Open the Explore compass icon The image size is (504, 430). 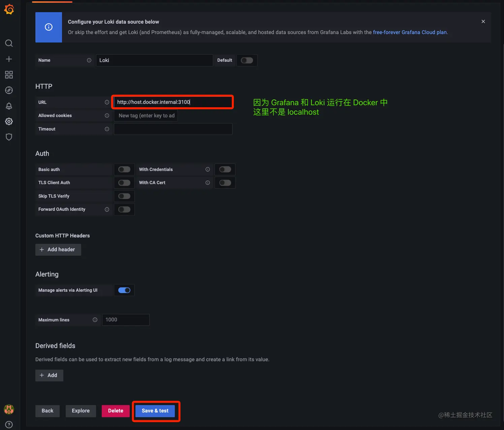click(9, 90)
